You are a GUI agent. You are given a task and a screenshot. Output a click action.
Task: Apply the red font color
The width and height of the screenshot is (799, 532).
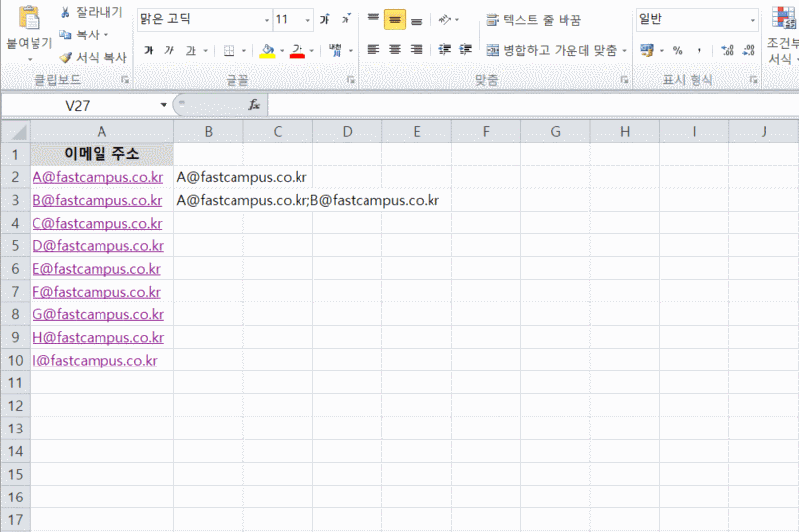pyautogui.click(x=298, y=50)
